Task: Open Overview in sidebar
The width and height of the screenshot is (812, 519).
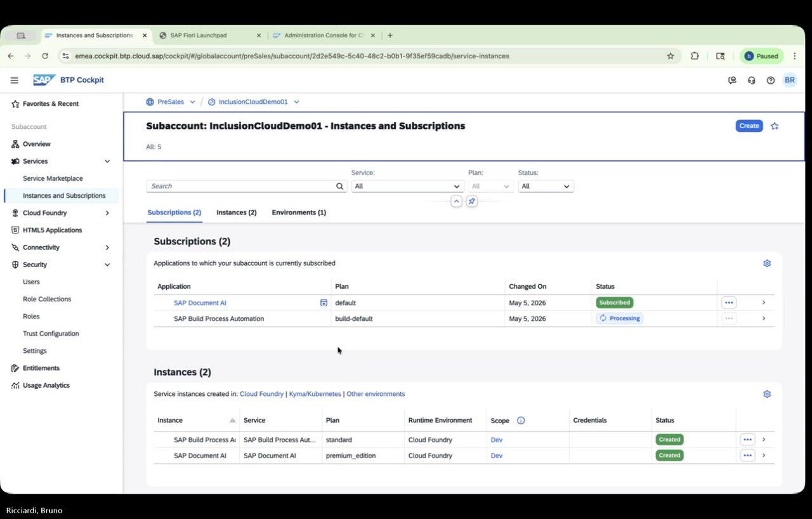Action: (x=37, y=144)
